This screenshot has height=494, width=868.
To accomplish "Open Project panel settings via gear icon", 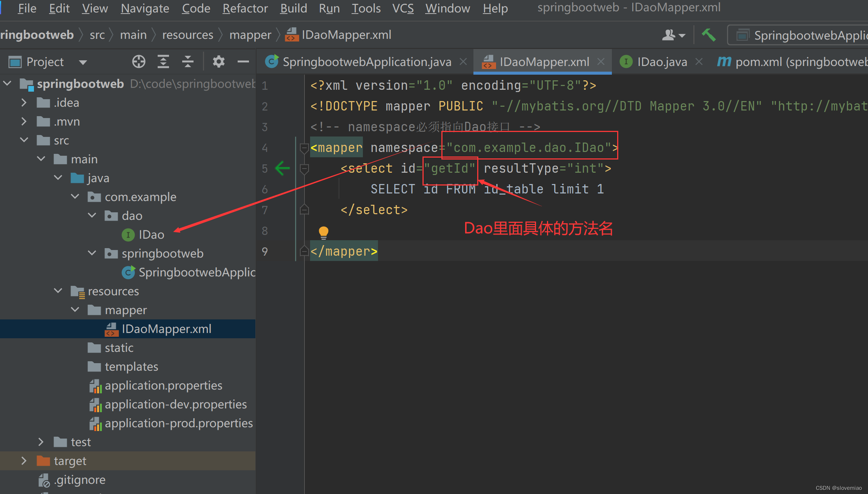I will (x=218, y=61).
